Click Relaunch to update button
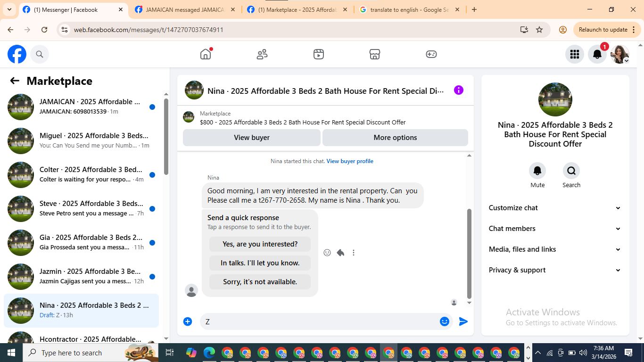 click(x=603, y=30)
